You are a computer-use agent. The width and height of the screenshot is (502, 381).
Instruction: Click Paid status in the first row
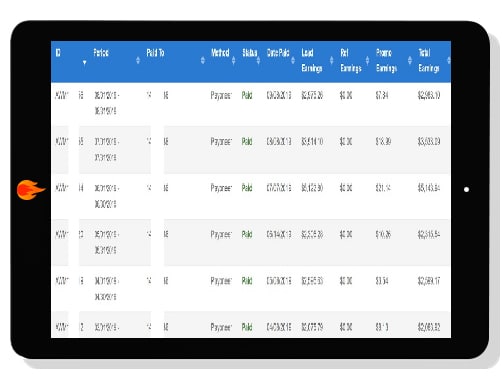[x=247, y=96]
